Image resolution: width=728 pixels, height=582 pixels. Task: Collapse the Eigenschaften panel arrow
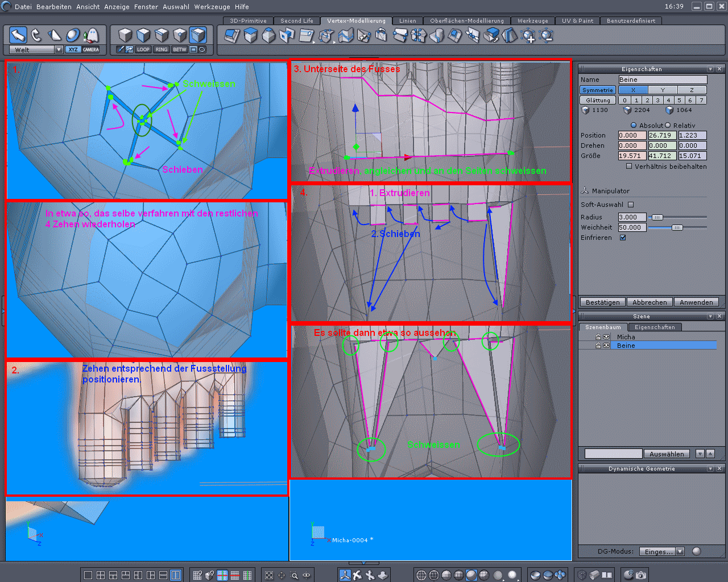coord(710,69)
